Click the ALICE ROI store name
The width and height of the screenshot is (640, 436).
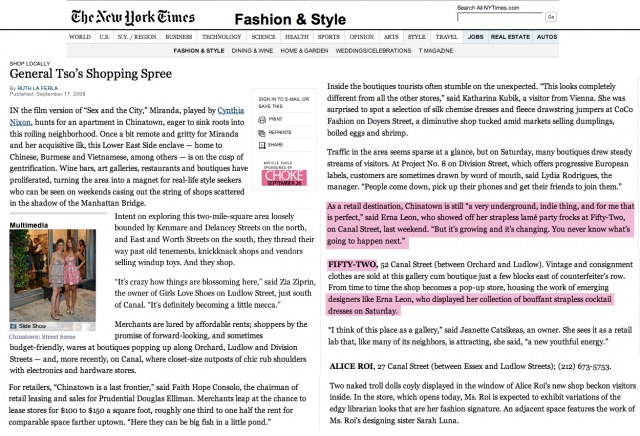click(x=351, y=366)
